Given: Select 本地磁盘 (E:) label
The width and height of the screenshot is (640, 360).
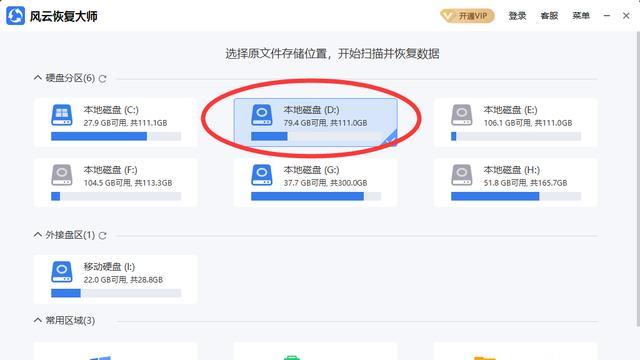Looking at the screenshot, I should coord(510,110).
